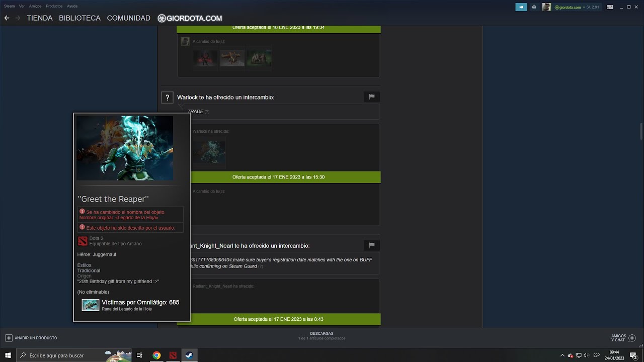
Task: Click the plus icon for adding a product
Action: pos(9,338)
